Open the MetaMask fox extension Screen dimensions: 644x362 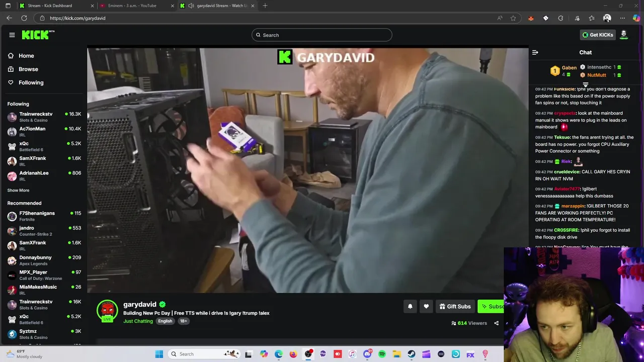[531, 18]
